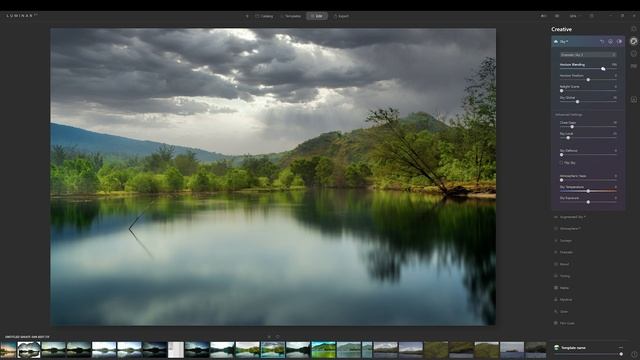This screenshot has width=640, height=360.
Task: Open the Sky tool mask options icon
Action: (611, 42)
